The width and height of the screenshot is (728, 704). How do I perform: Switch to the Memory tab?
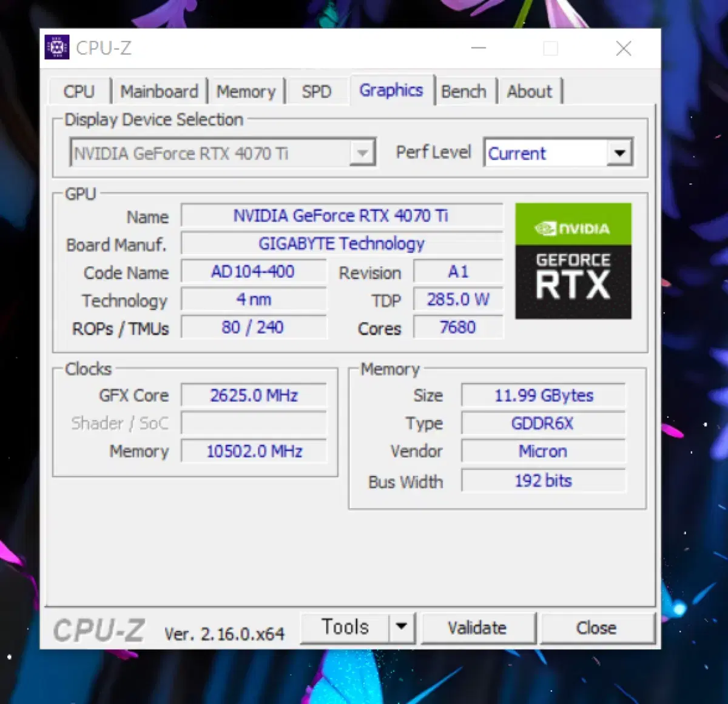(x=246, y=92)
